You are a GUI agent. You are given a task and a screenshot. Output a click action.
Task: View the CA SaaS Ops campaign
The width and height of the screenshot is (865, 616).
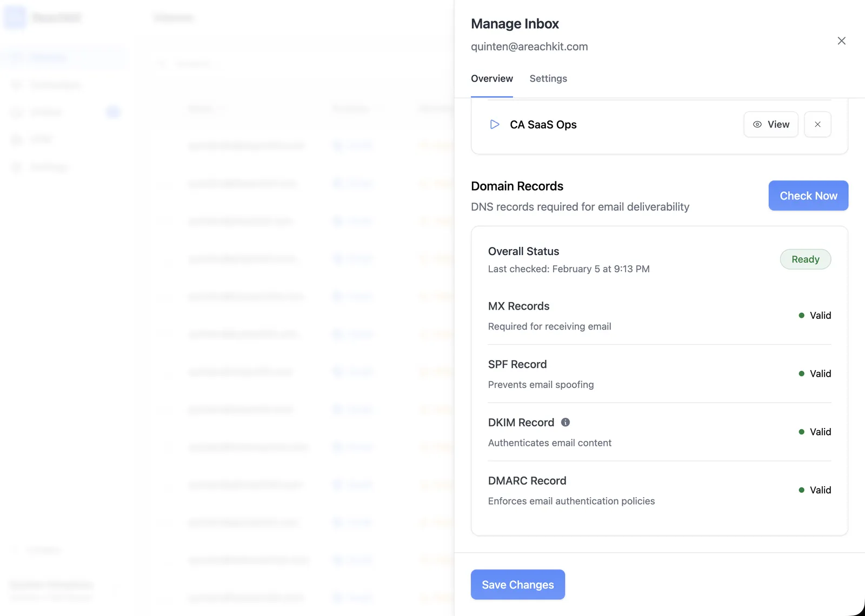[x=771, y=124]
